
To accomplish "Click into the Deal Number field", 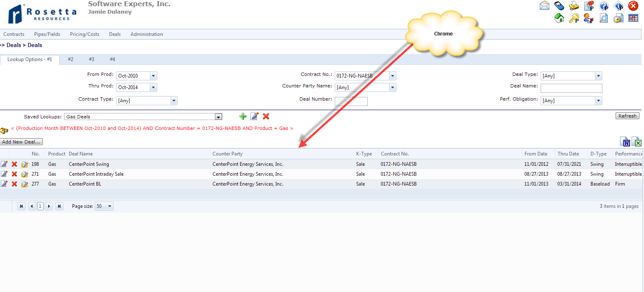I will coord(351,101).
